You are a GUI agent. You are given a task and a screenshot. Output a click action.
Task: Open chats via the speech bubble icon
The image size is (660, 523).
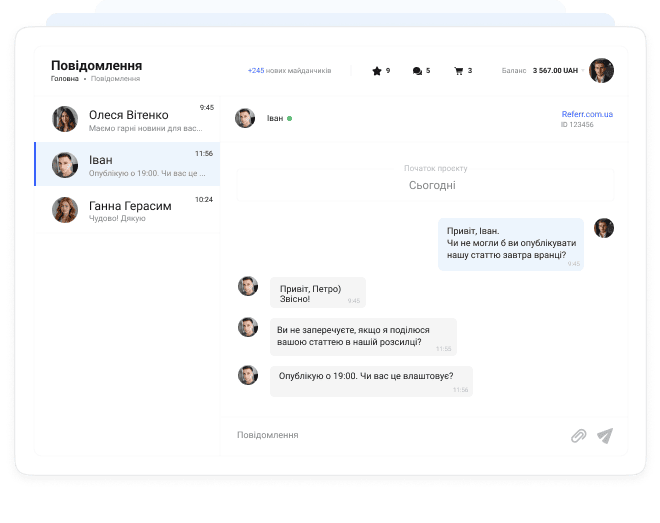[417, 71]
